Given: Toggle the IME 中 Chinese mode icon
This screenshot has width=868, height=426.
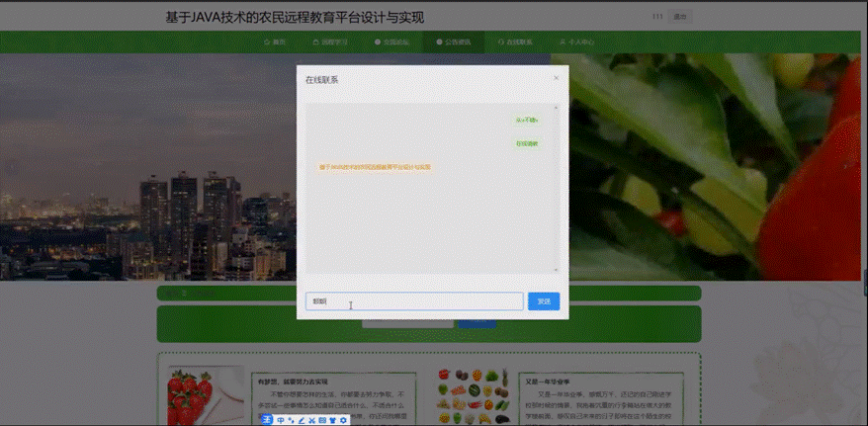Looking at the screenshot, I should [281, 420].
